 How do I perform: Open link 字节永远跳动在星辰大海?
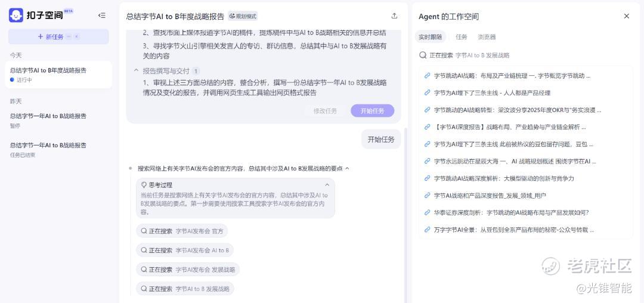point(515,162)
